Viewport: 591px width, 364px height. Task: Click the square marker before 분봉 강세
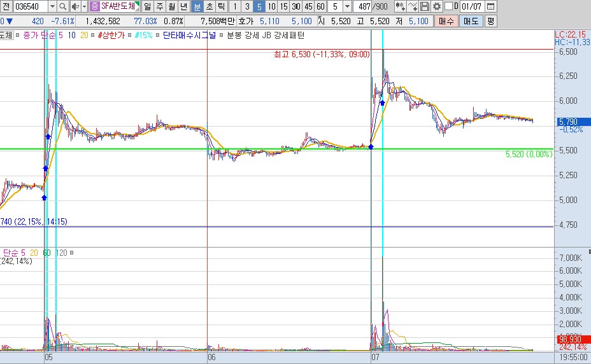[x=221, y=36]
